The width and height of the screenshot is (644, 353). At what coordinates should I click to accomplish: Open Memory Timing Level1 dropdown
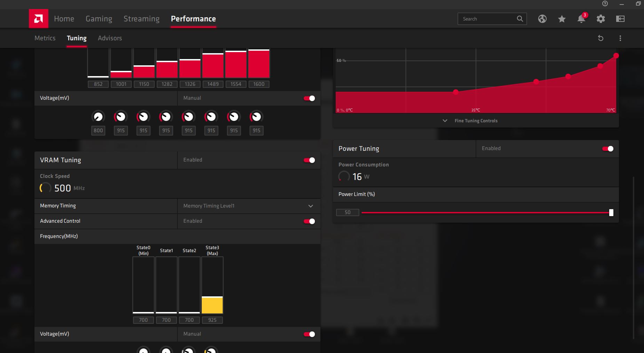249,206
